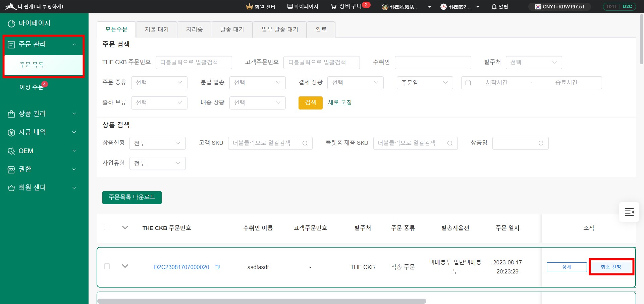Viewport: 644px width, 304px height.
Task: Click the red avatar icon next to 韩国的2
Action: (443, 7)
